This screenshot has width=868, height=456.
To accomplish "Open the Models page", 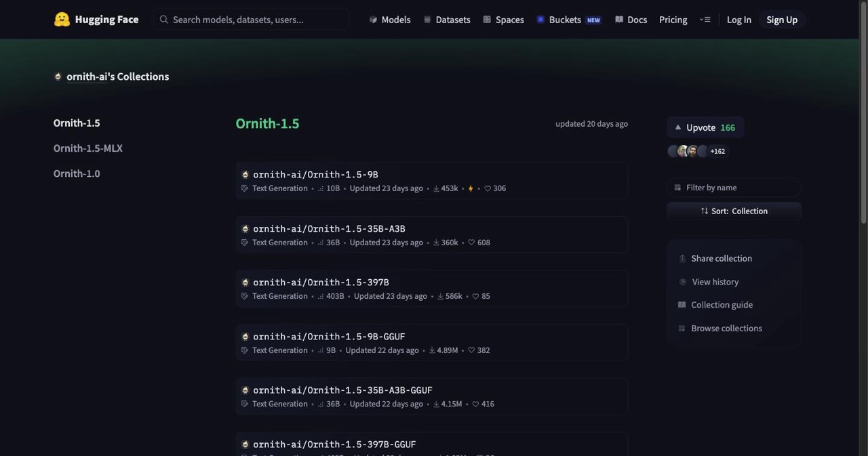I will 390,20.
